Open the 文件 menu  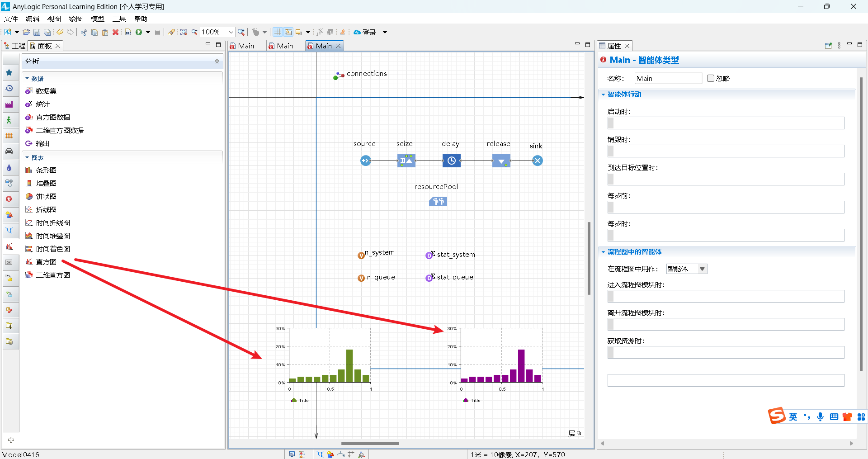pyautogui.click(x=11, y=19)
